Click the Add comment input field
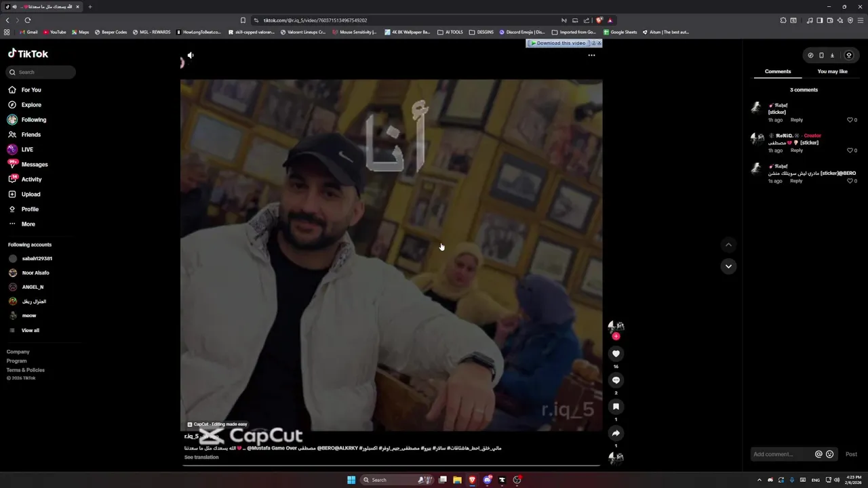Image resolution: width=868 pixels, height=488 pixels. tap(781, 454)
